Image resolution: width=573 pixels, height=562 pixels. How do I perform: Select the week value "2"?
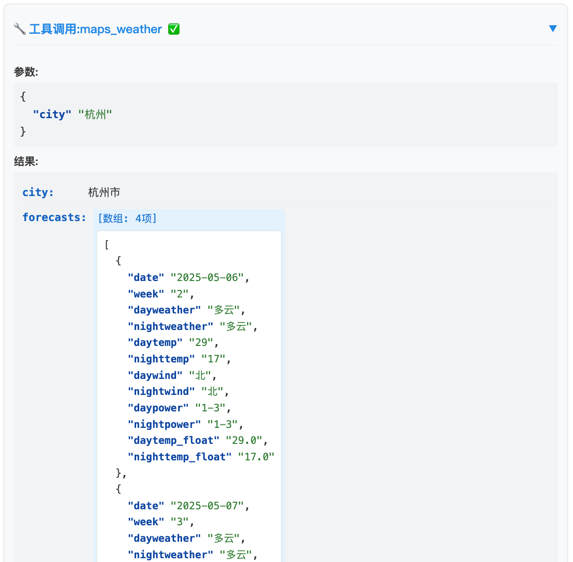180,294
